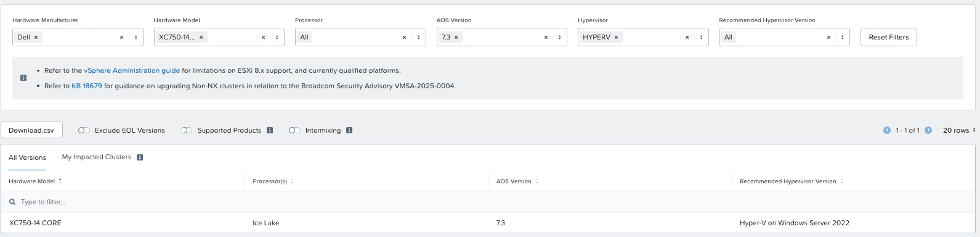980x237 pixels.
Task: Click info icon by My Impacted Clusters
Action: [x=140, y=157]
